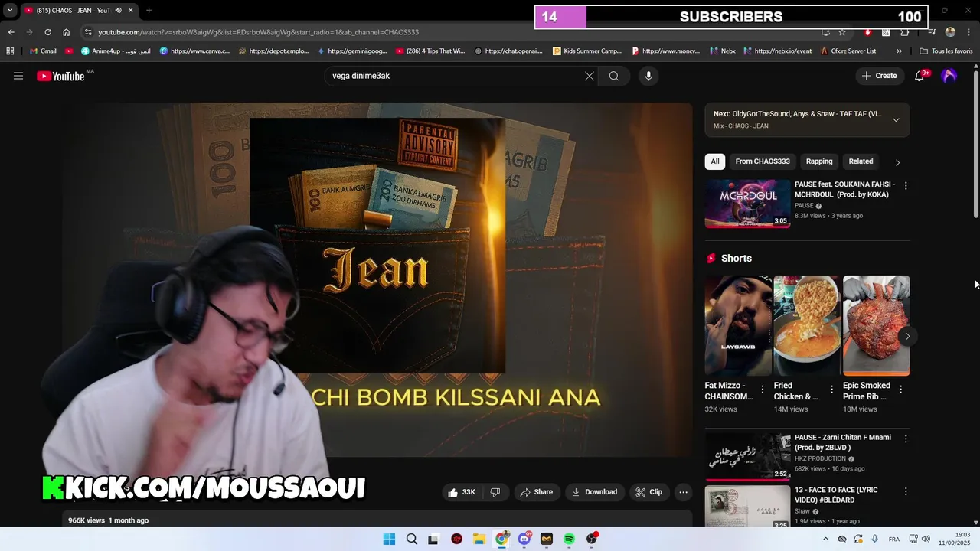Open options for Fat Mizzo short
This screenshot has width=980, height=551.
(x=762, y=390)
